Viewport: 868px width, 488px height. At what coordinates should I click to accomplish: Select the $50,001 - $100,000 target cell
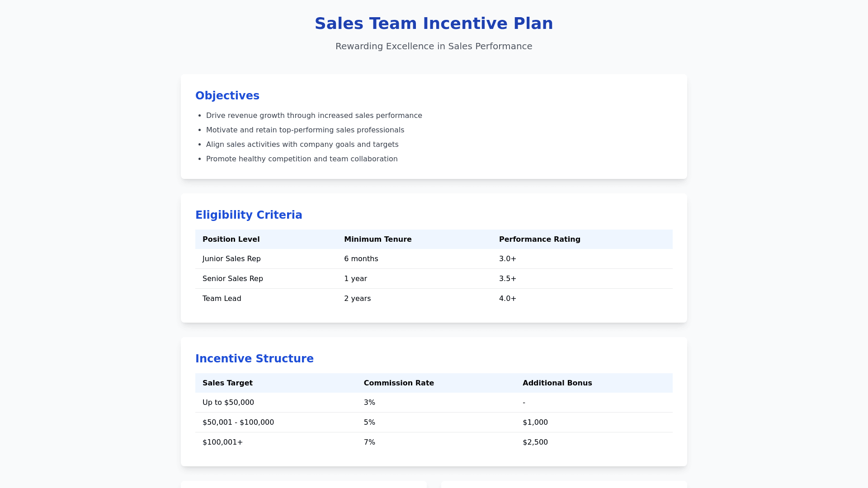click(x=238, y=422)
